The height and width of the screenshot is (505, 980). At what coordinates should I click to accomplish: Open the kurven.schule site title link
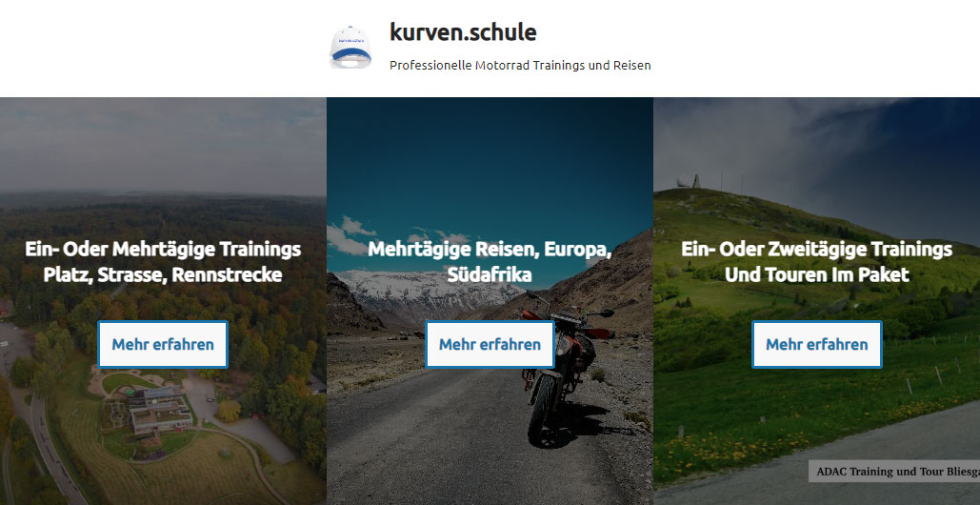click(x=463, y=31)
